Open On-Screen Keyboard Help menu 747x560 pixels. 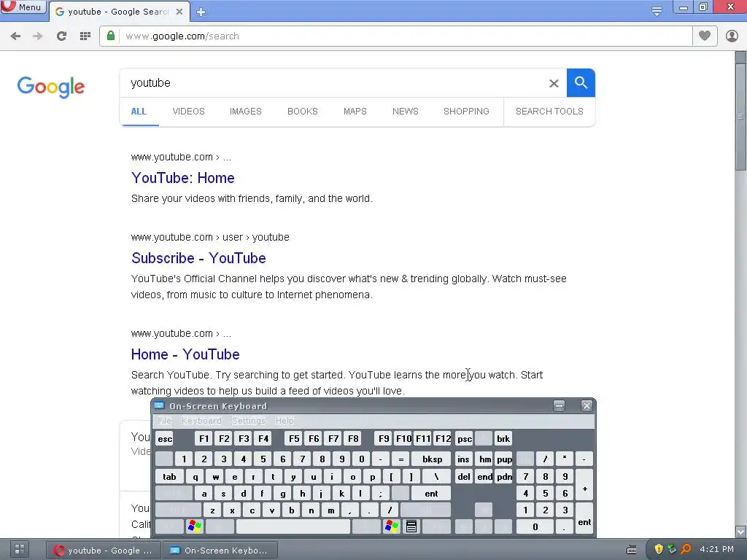click(285, 421)
